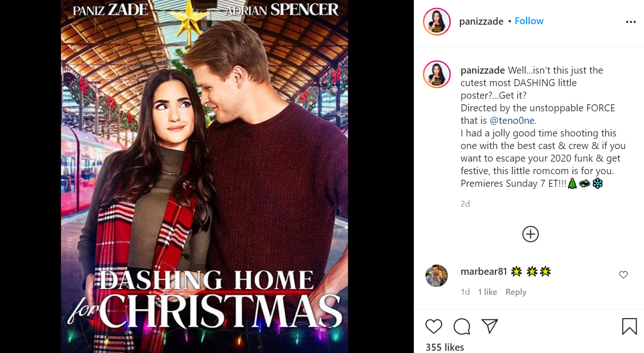Image resolution: width=644 pixels, height=353 pixels.
Task: Click 1 like under marbear81's comment
Action: 487,292
